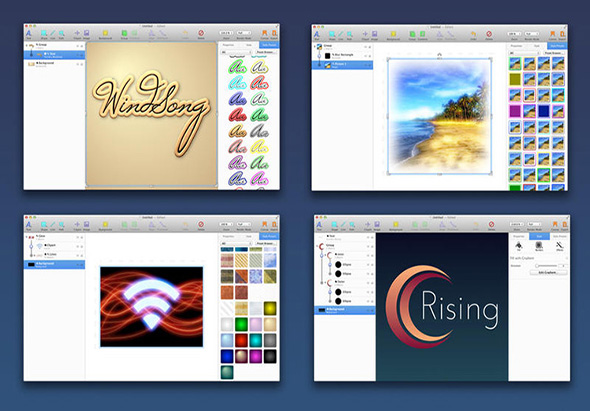Toggle visibility of the Text layer in the Rising window
This screenshot has width=590, height=411.
point(368,237)
